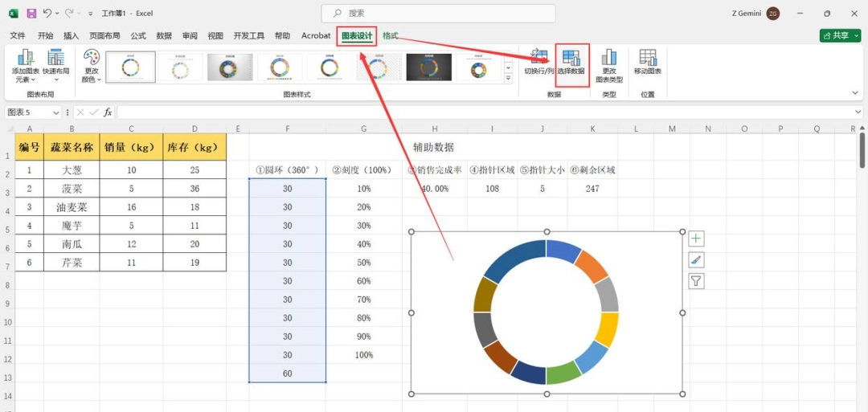
Task: Click the Chart Styles brush button
Action: click(x=696, y=260)
